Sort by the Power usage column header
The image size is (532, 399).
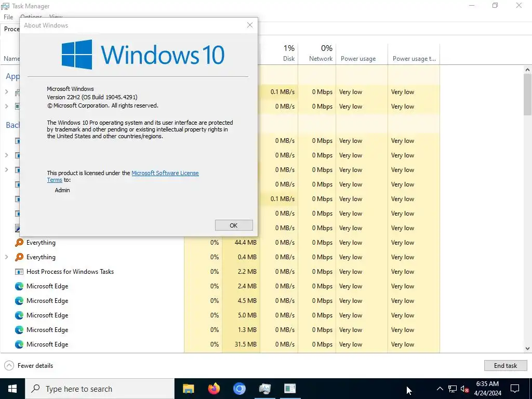[362, 54]
